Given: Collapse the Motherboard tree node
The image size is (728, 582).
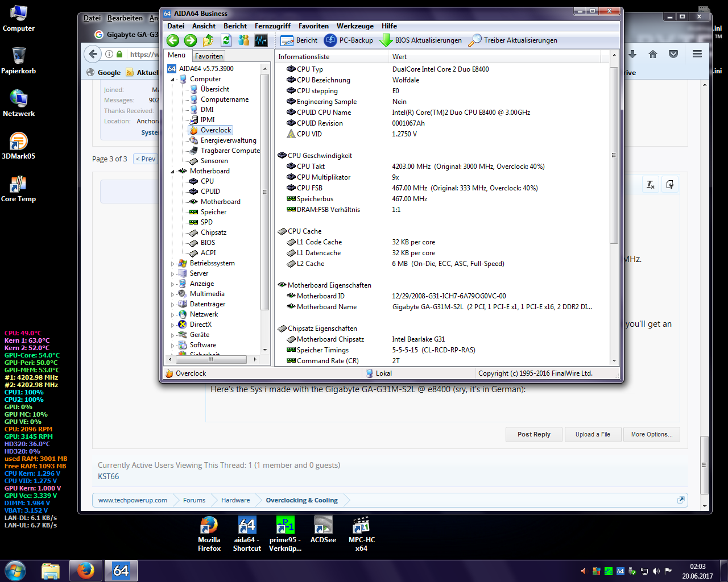Looking at the screenshot, I should tap(173, 171).
